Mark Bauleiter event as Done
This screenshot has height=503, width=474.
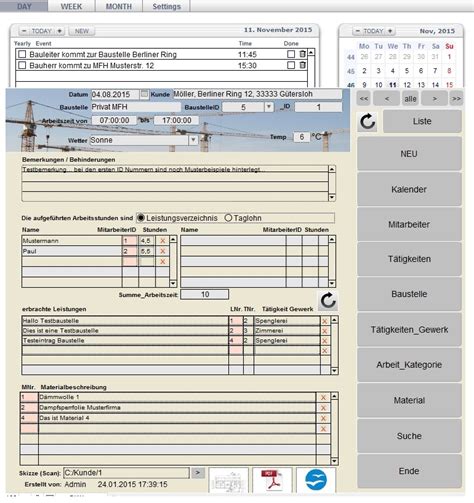291,54
